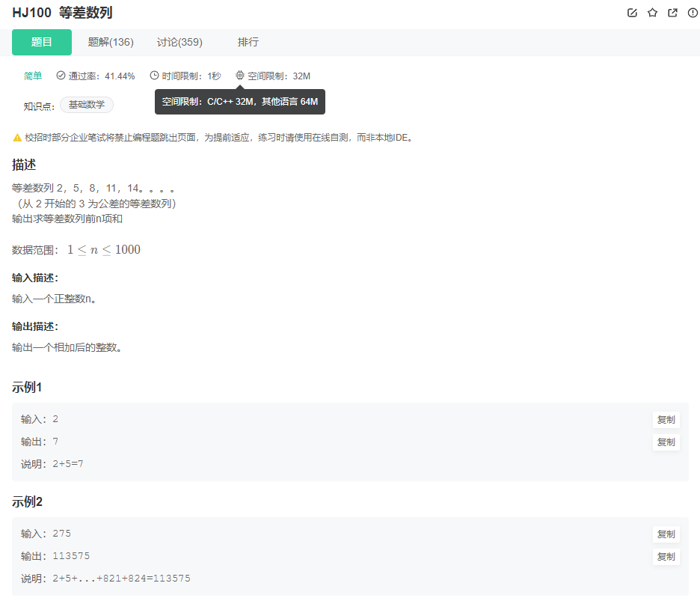700x601 pixels.
Task: Click the 输入: 2 line in example 1
Action: (x=40, y=419)
